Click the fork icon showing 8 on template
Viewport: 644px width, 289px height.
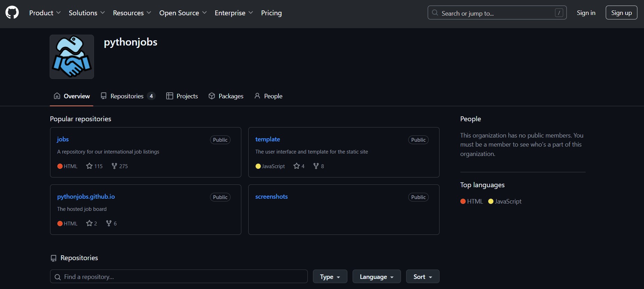[316, 166]
